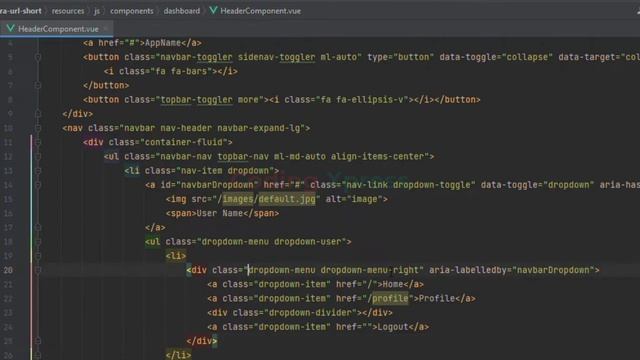Image resolution: width=640 pixels, height=360 pixels.
Task: Select the HeaderComponent.vue editor tab
Action: (x=56, y=29)
